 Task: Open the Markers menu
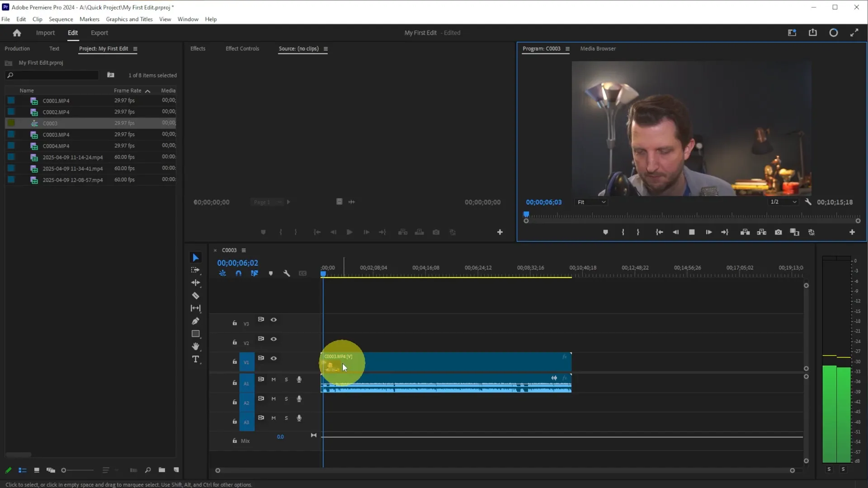[89, 19]
